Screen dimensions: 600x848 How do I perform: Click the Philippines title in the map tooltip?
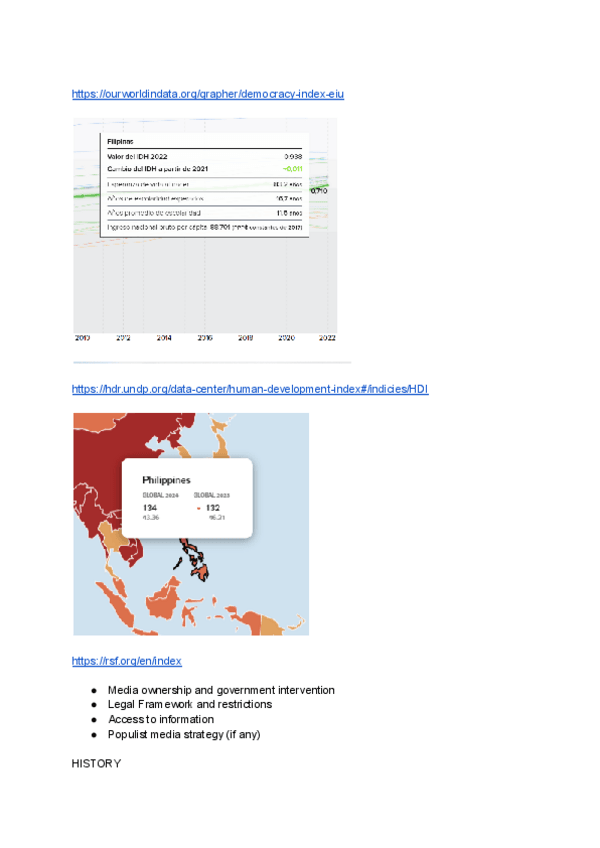167,480
